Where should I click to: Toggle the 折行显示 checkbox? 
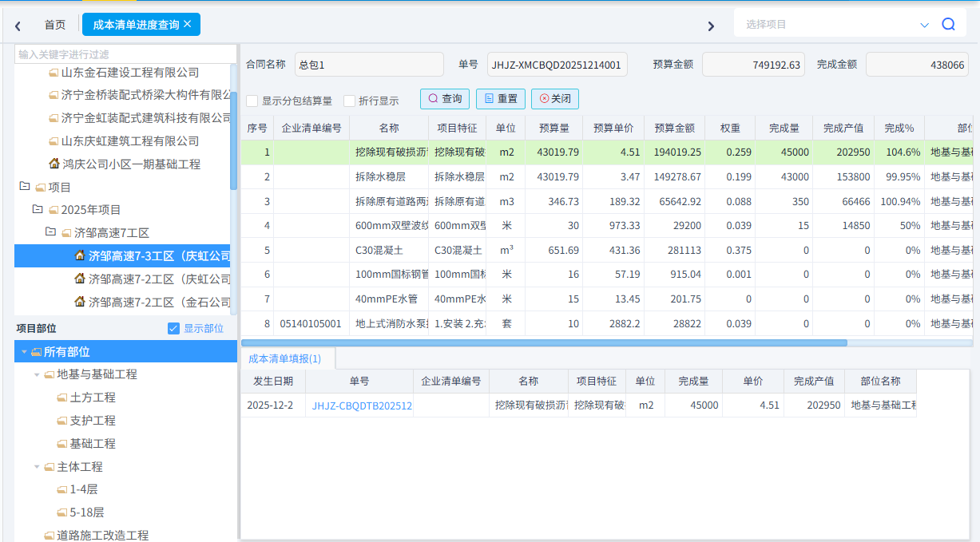349,101
